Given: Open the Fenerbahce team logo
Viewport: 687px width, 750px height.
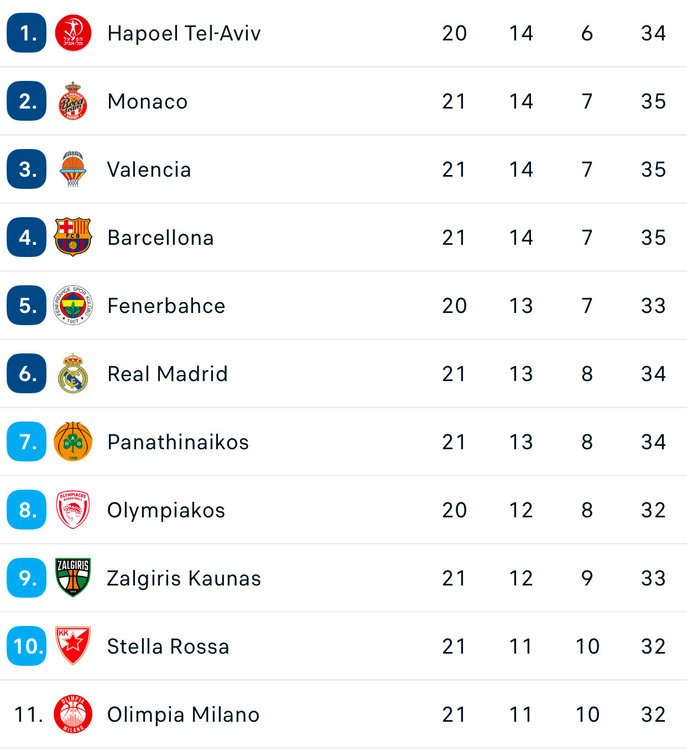Looking at the screenshot, I should (x=73, y=305).
